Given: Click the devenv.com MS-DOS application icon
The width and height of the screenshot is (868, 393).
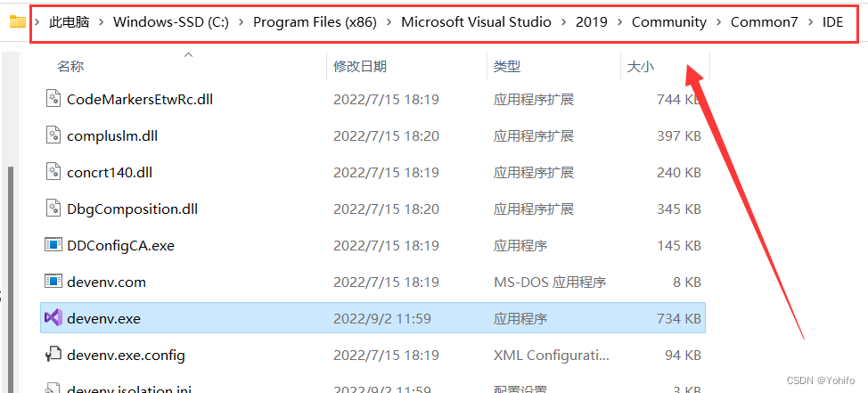Looking at the screenshot, I should coord(53,282).
